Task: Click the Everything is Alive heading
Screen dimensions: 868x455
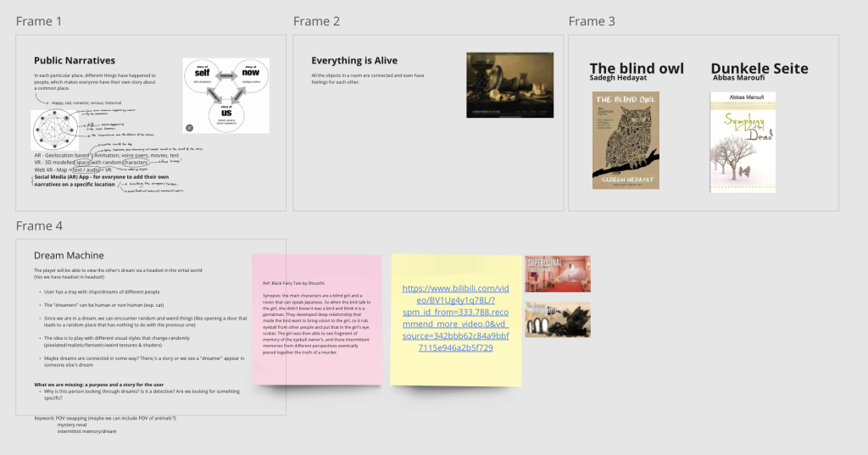Action: [354, 60]
